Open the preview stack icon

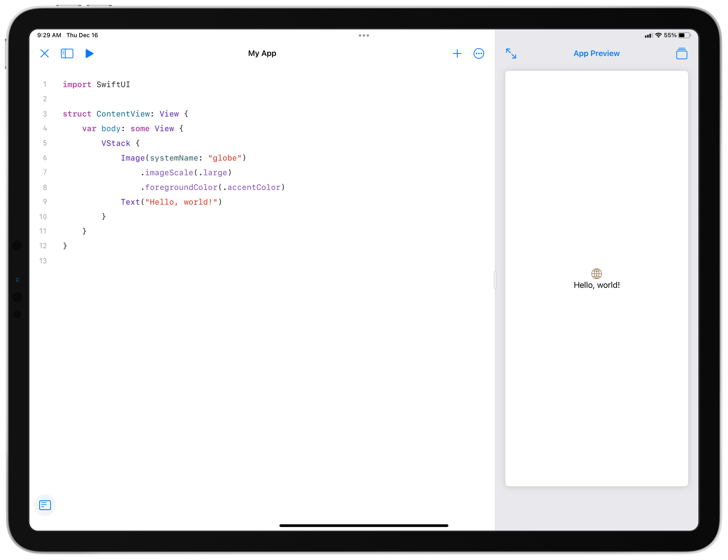coord(681,54)
